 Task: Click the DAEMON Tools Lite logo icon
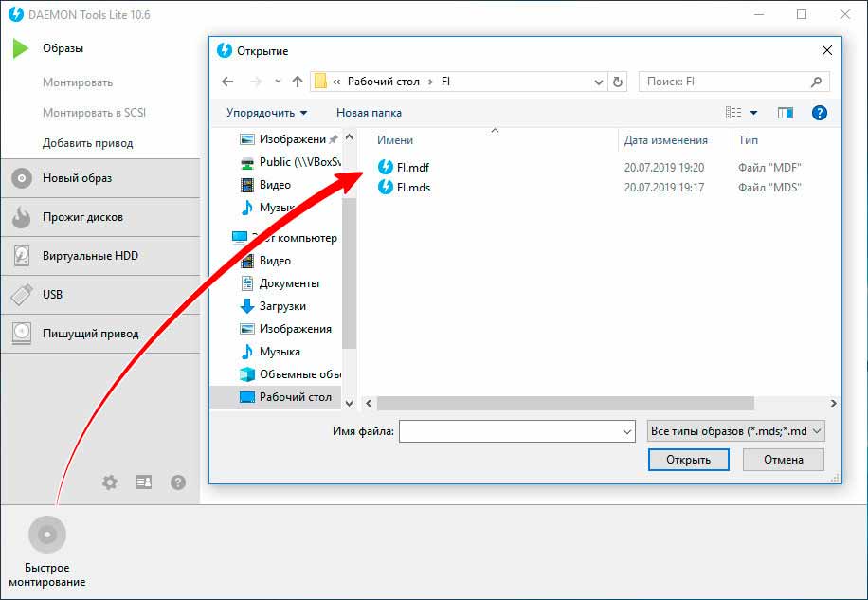click(16, 14)
